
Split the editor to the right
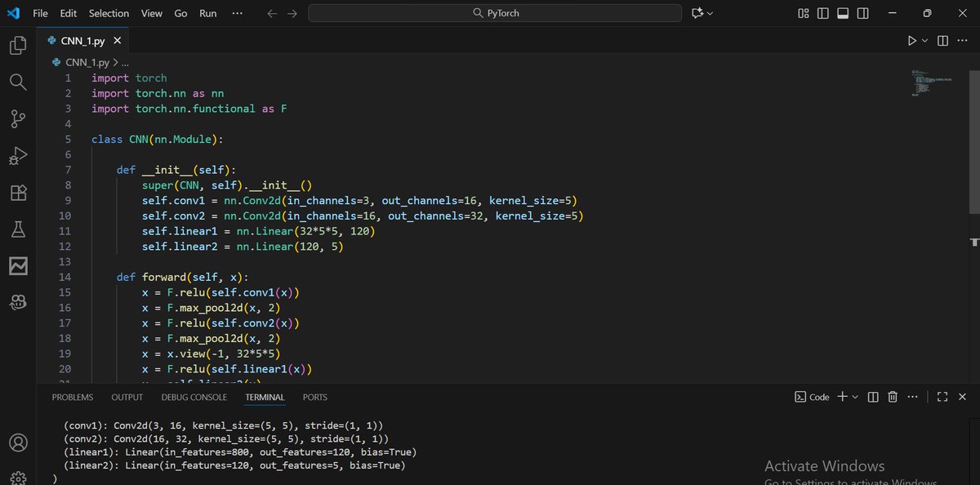[942, 41]
